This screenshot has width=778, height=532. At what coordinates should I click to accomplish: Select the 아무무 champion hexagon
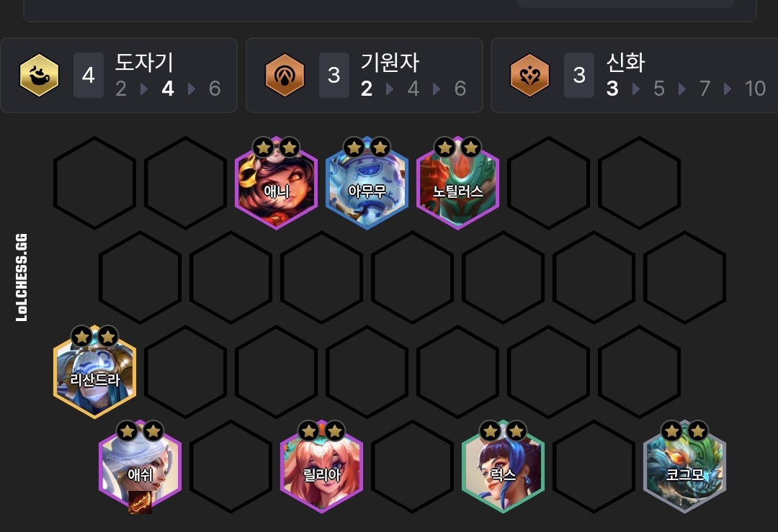367,183
